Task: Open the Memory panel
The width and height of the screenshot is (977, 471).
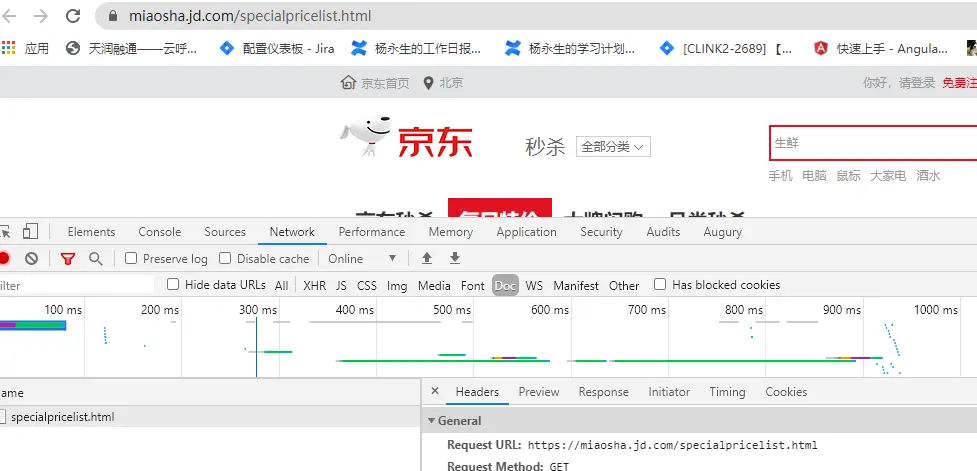Action: [450, 232]
